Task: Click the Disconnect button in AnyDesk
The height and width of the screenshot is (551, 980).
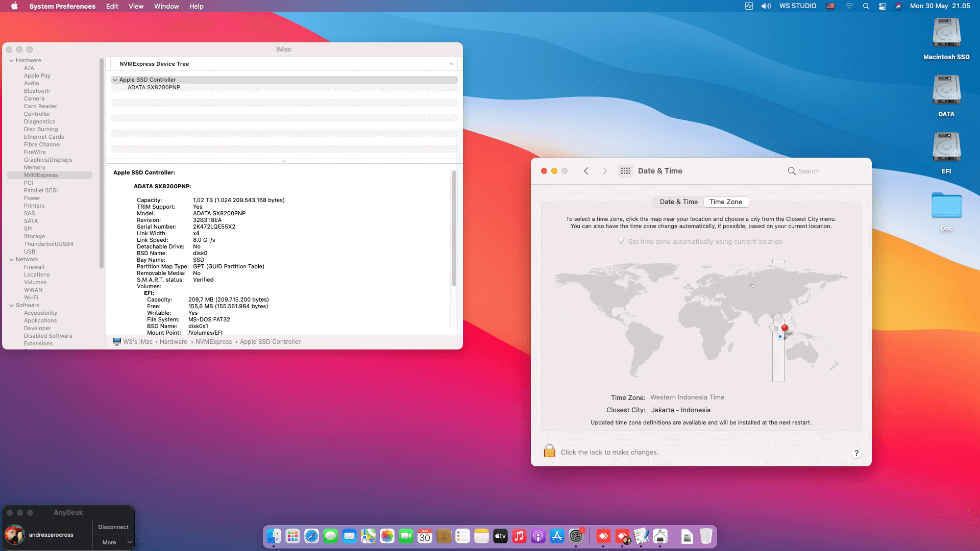Action: [x=113, y=527]
